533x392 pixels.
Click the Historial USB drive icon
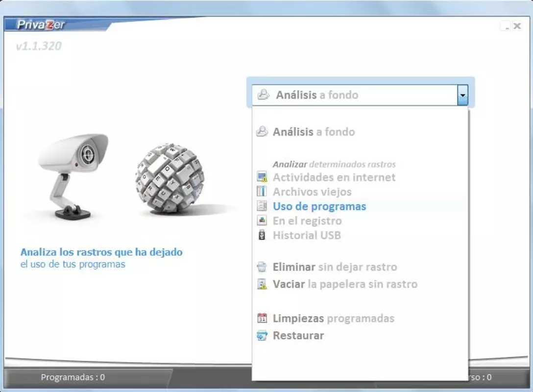(262, 235)
